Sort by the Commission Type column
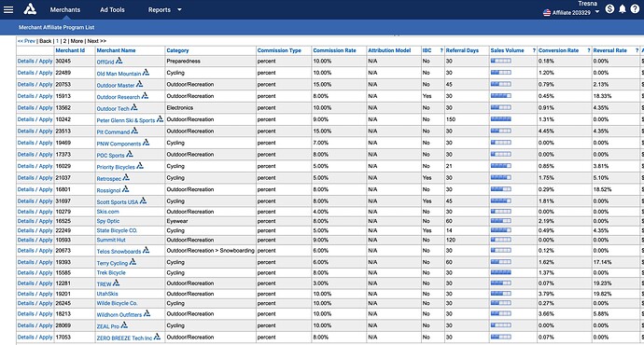This screenshot has width=644, height=345. (x=279, y=50)
